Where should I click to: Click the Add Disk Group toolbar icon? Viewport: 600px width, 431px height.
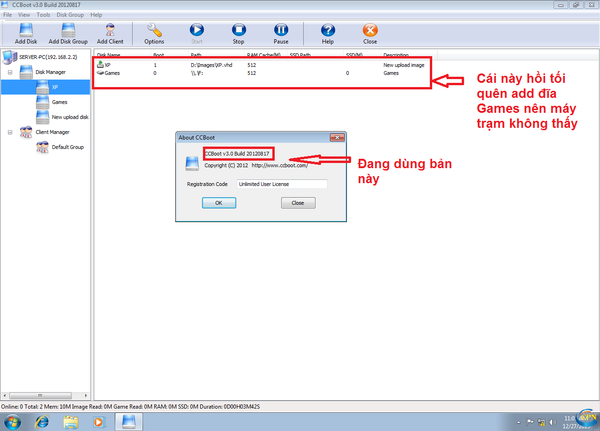(68, 34)
